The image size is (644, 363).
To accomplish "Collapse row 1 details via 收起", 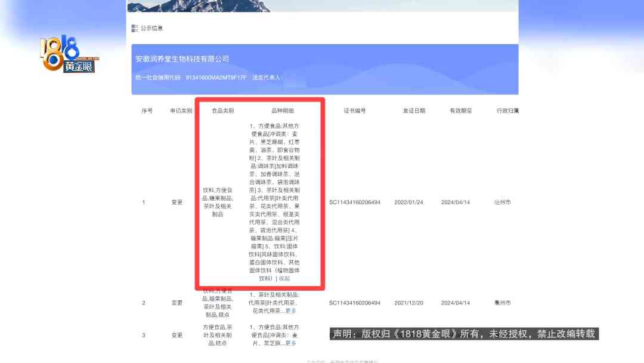I will click(284, 278).
